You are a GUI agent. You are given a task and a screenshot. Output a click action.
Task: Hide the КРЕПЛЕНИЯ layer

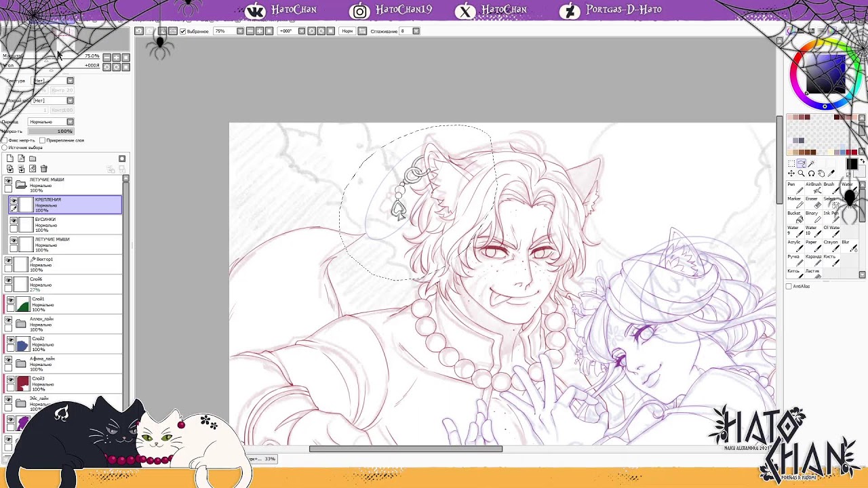14,201
